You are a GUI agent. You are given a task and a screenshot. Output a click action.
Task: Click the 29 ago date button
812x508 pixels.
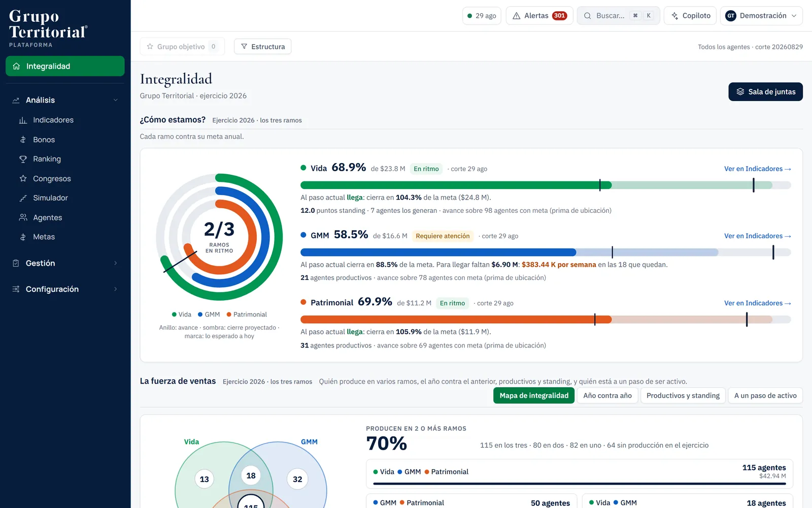(x=482, y=16)
